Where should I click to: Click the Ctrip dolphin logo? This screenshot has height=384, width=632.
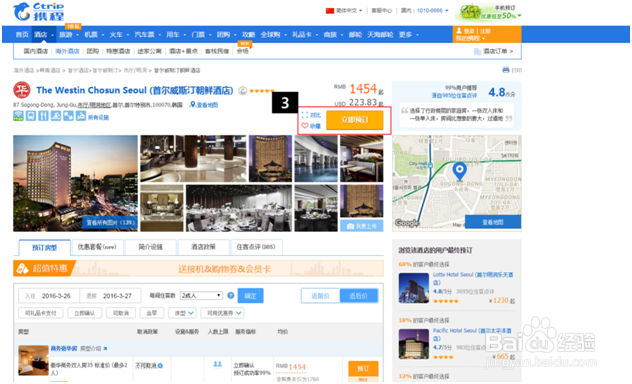pyautogui.click(x=22, y=11)
